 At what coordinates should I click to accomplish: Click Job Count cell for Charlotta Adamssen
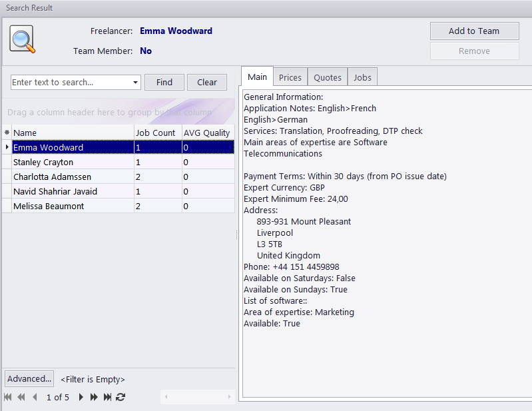158,177
